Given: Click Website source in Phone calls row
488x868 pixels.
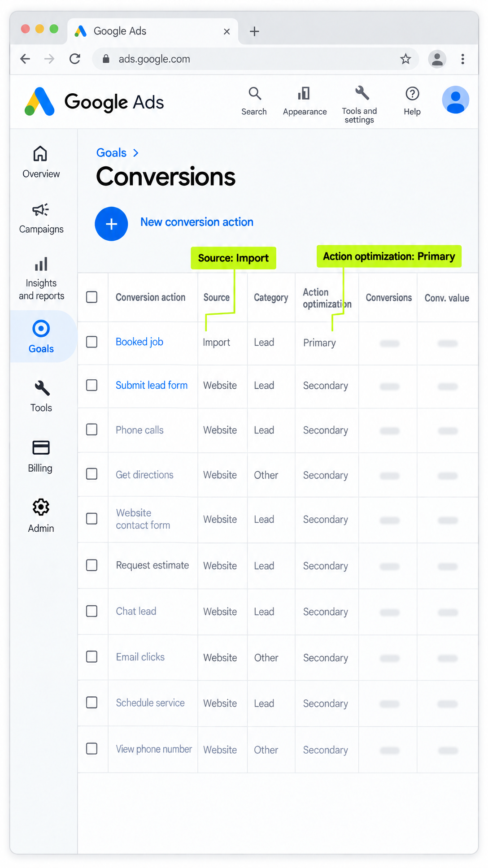Looking at the screenshot, I should point(220,430).
